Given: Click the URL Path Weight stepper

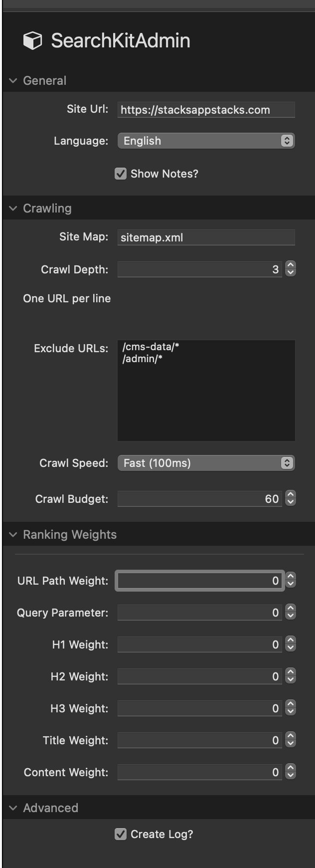Looking at the screenshot, I should click(291, 581).
